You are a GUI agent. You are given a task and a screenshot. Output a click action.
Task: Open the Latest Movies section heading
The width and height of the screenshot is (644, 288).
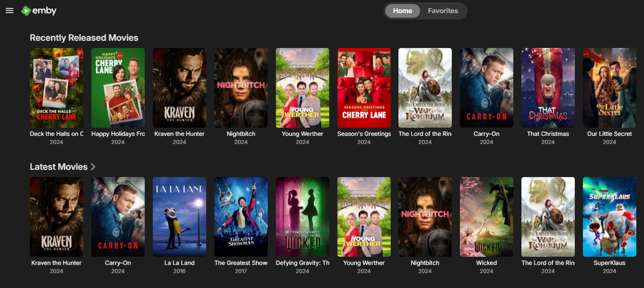59,167
